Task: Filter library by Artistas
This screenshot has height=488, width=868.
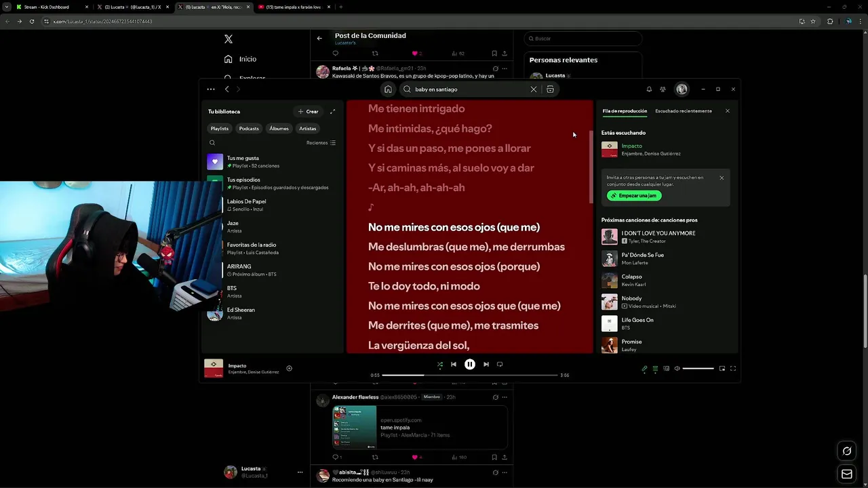Action: tap(308, 128)
